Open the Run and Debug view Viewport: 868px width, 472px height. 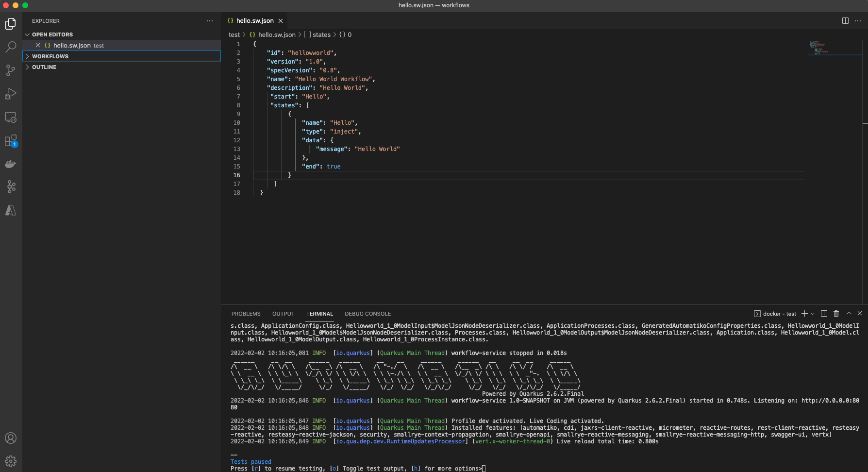point(11,94)
